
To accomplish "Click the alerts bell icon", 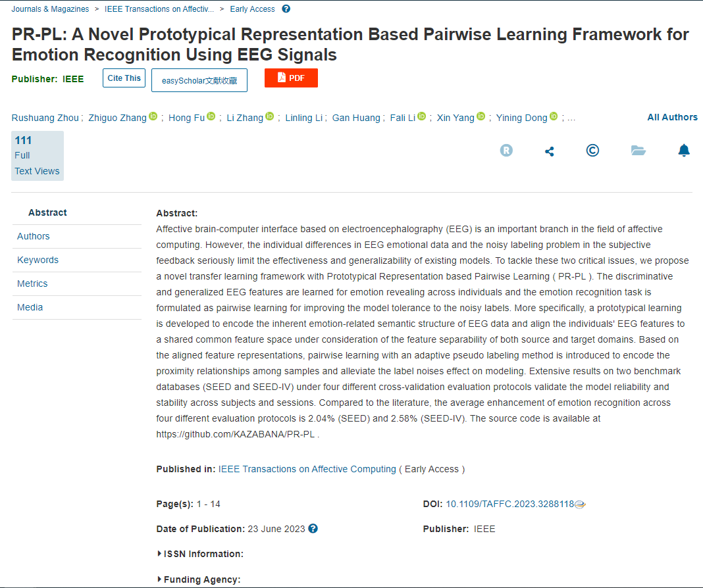I will [x=684, y=151].
